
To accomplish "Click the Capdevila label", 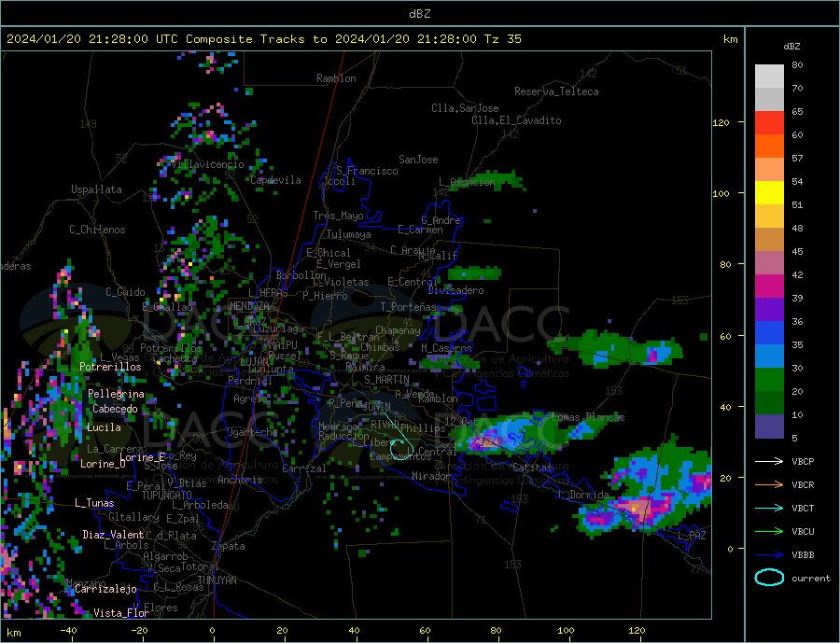I will click(x=276, y=180).
